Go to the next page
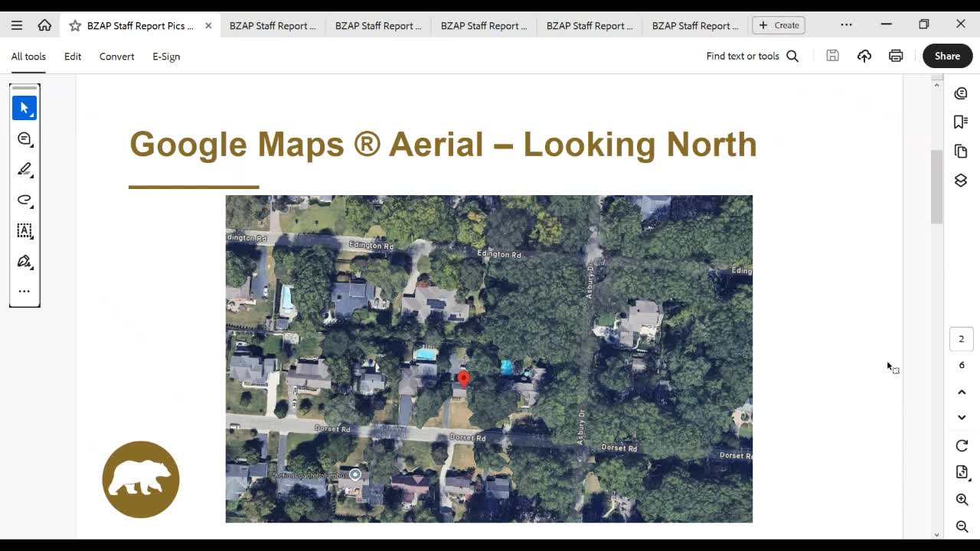This screenshot has width=980, height=551. pyautogui.click(x=962, y=417)
